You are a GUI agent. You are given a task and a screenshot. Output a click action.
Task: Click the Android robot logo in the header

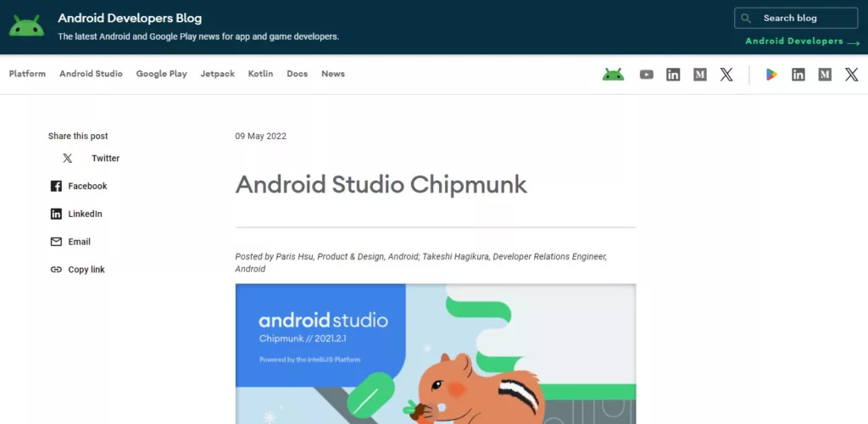pyautogui.click(x=26, y=26)
